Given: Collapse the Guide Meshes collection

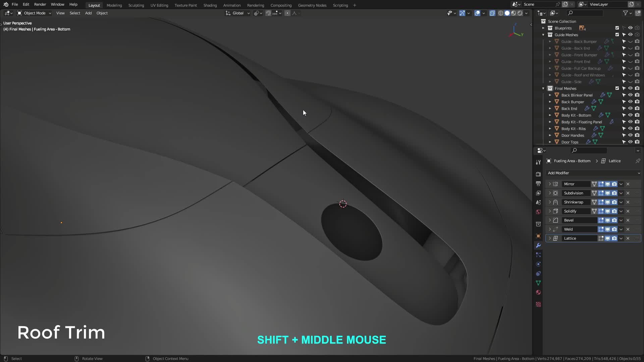Looking at the screenshot, I should (543, 35).
